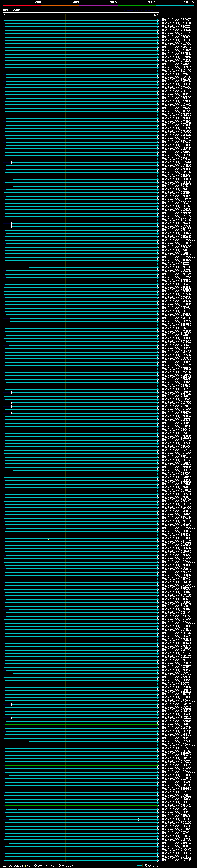Select hit UniRef100_A9FMK6
The width and height of the screenshot is (197, 868).
click(x=176, y=369)
